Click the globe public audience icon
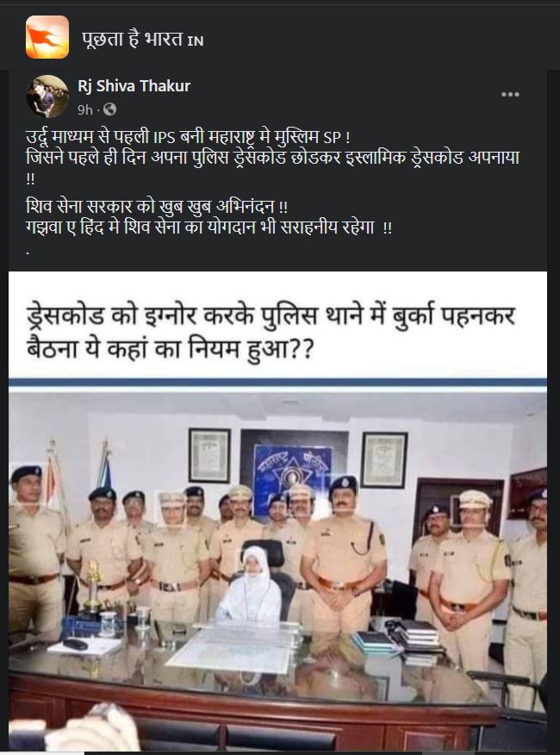 point(109,109)
